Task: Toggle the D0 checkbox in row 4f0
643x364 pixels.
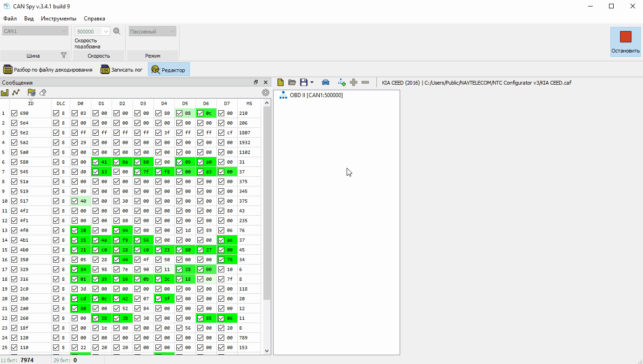Action: tap(75, 230)
